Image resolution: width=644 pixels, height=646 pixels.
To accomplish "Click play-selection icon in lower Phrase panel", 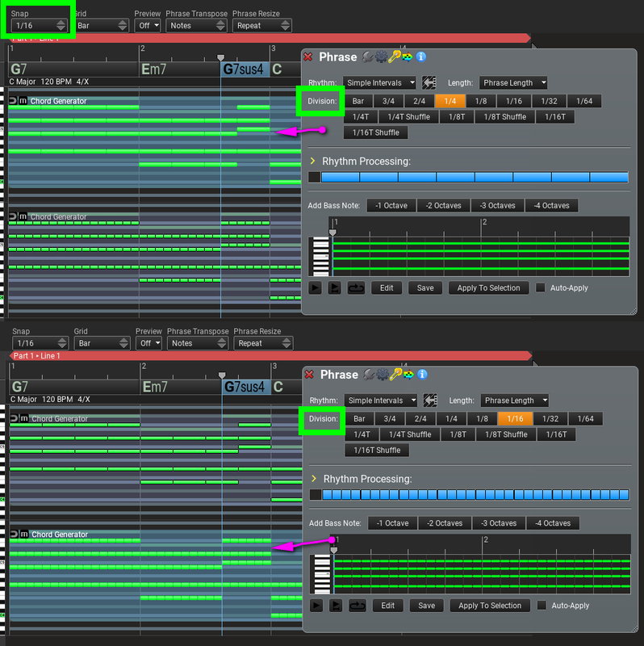I will pos(336,606).
